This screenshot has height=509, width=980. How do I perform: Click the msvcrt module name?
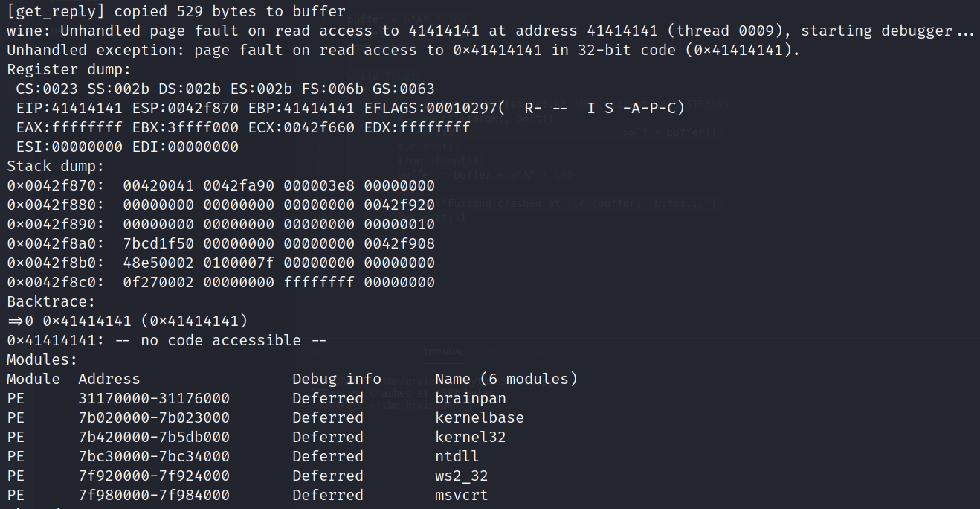point(462,495)
